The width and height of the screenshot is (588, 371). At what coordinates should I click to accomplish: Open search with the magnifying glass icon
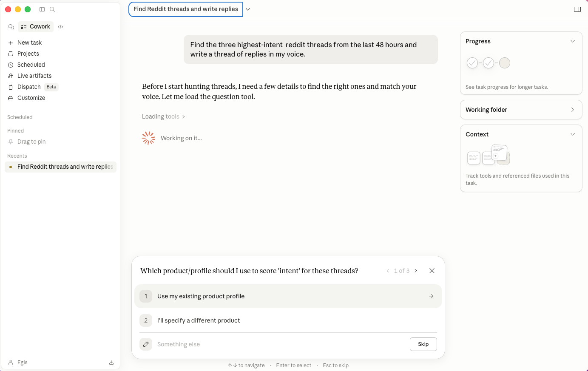[x=52, y=9]
